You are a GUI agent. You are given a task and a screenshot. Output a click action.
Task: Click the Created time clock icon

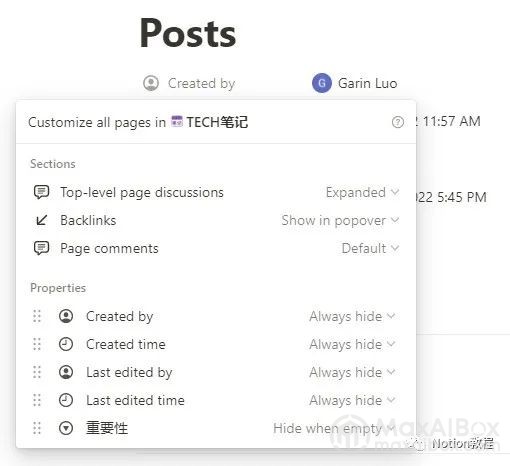point(66,344)
